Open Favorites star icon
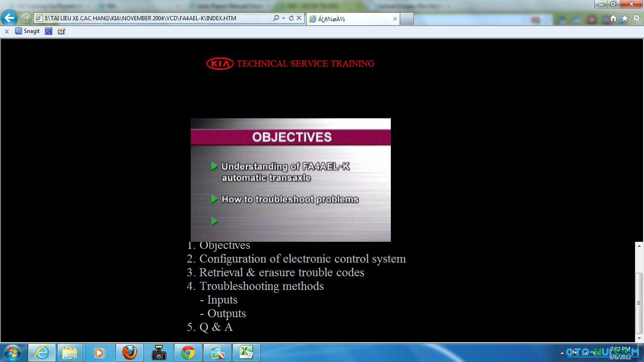 pos(625,18)
